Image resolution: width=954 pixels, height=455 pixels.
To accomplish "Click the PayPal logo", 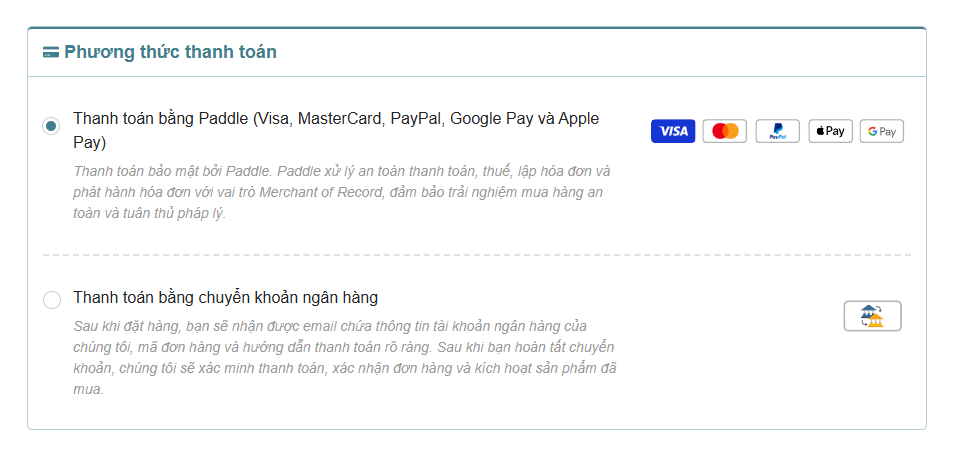I will click(778, 131).
